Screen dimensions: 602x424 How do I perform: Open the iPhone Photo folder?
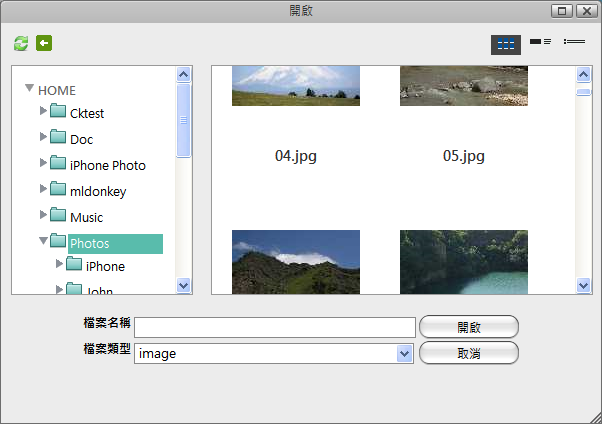coord(107,165)
